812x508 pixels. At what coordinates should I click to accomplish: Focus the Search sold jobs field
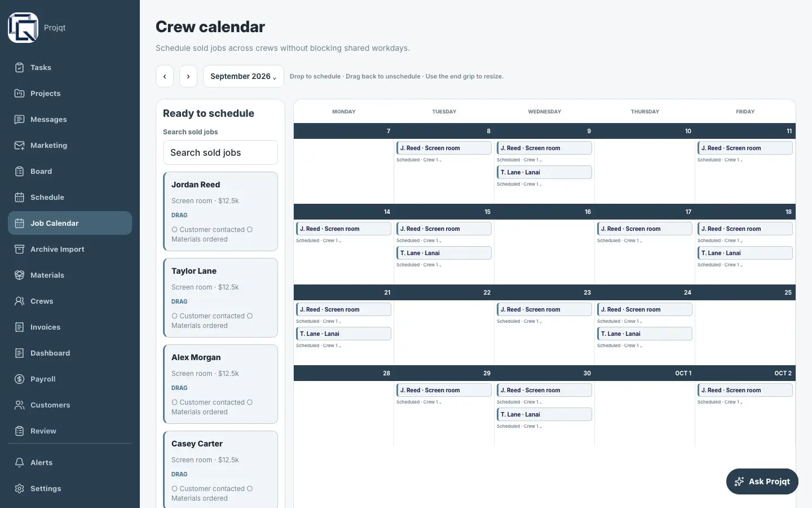220,152
